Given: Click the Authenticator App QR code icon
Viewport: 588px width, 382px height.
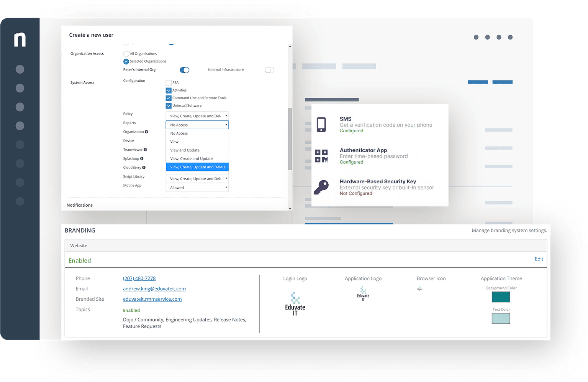Looking at the screenshot, I should (321, 156).
